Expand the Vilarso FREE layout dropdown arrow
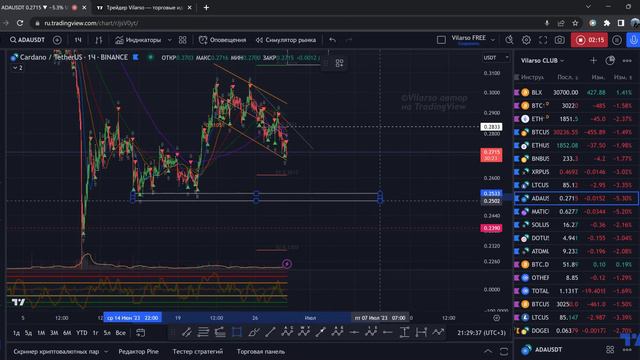 point(493,40)
